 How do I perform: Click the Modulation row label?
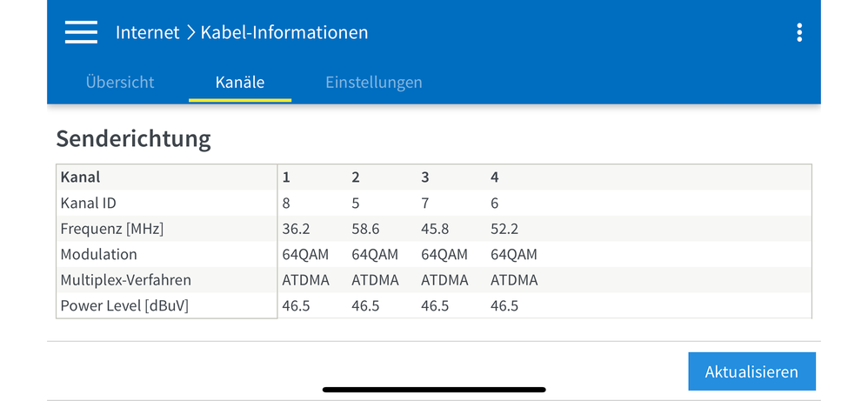[98, 254]
